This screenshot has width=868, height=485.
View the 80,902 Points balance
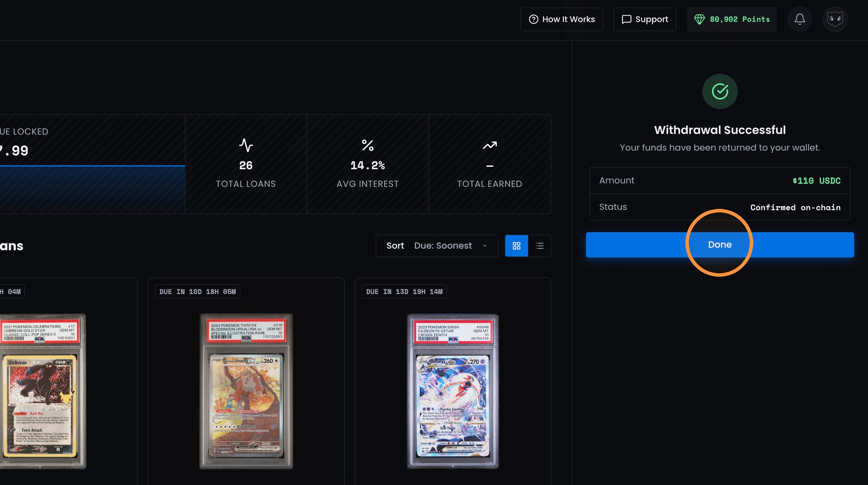click(x=732, y=20)
